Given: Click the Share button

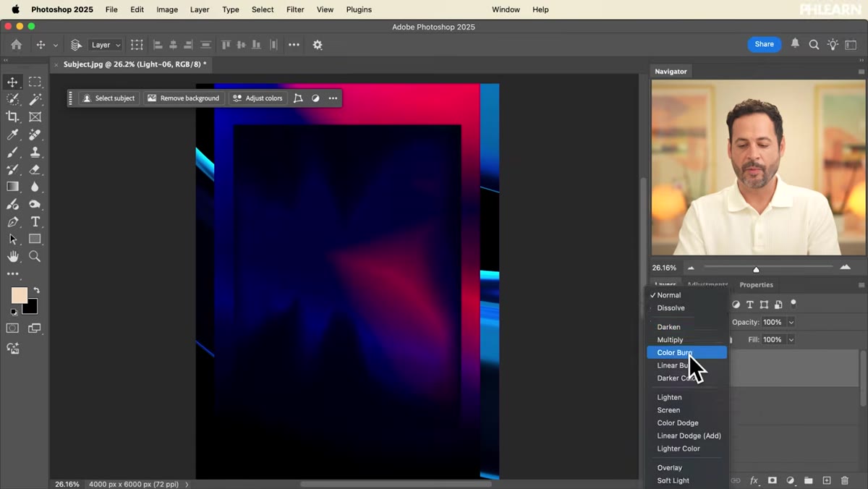Looking at the screenshot, I should pos(764,44).
